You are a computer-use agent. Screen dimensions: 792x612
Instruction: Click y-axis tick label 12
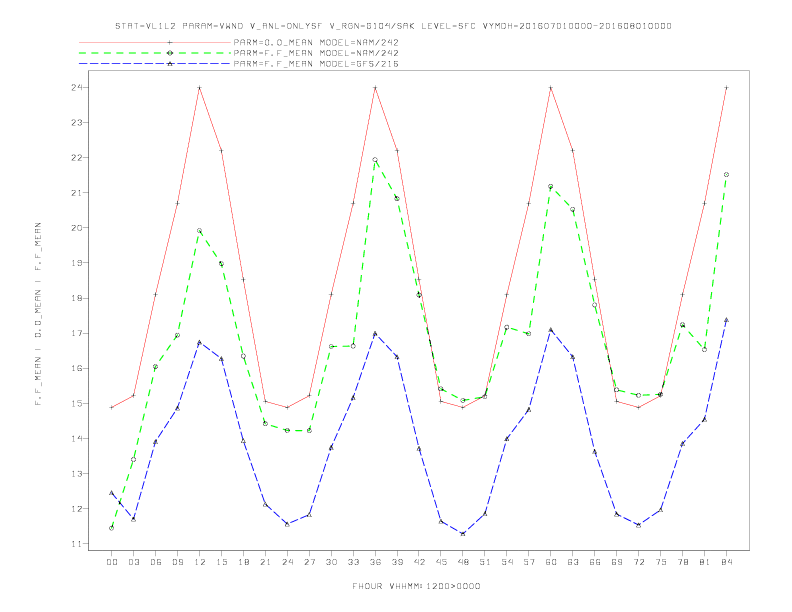click(x=77, y=508)
